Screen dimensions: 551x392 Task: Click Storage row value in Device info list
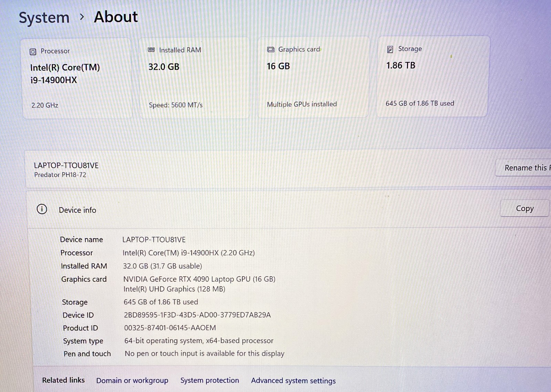pos(161,302)
